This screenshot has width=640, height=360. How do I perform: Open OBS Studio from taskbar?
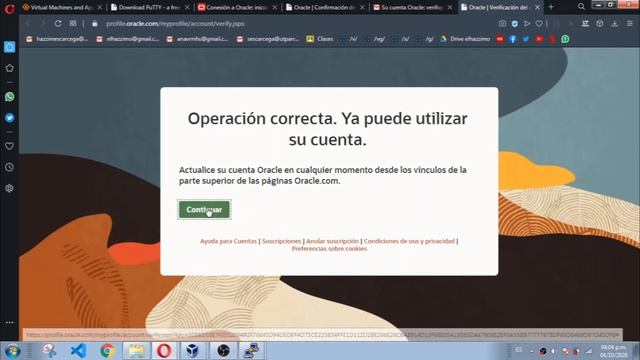point(223,351)
